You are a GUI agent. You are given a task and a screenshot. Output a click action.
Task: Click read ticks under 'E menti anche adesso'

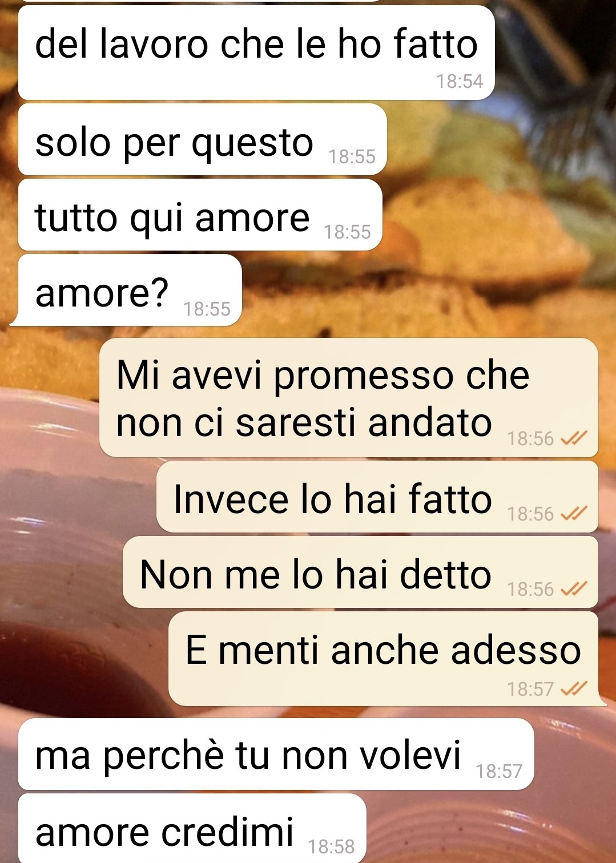point(574,689)
